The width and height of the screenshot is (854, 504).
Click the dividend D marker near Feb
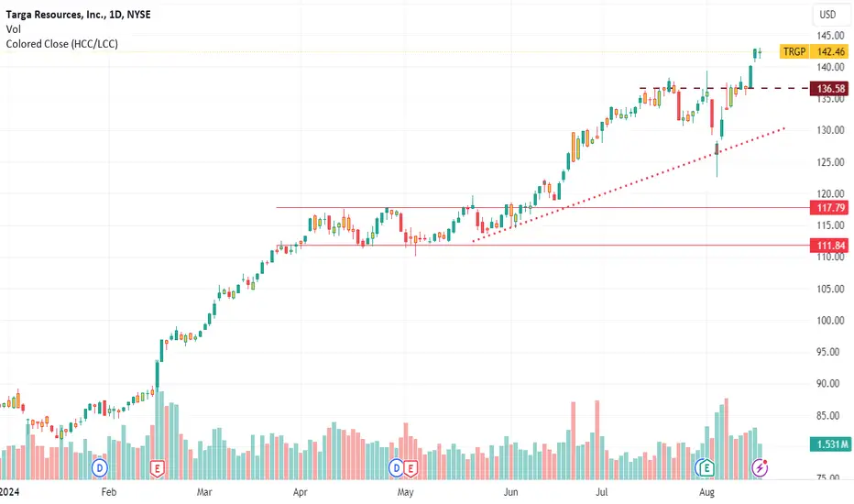point(99,467)
